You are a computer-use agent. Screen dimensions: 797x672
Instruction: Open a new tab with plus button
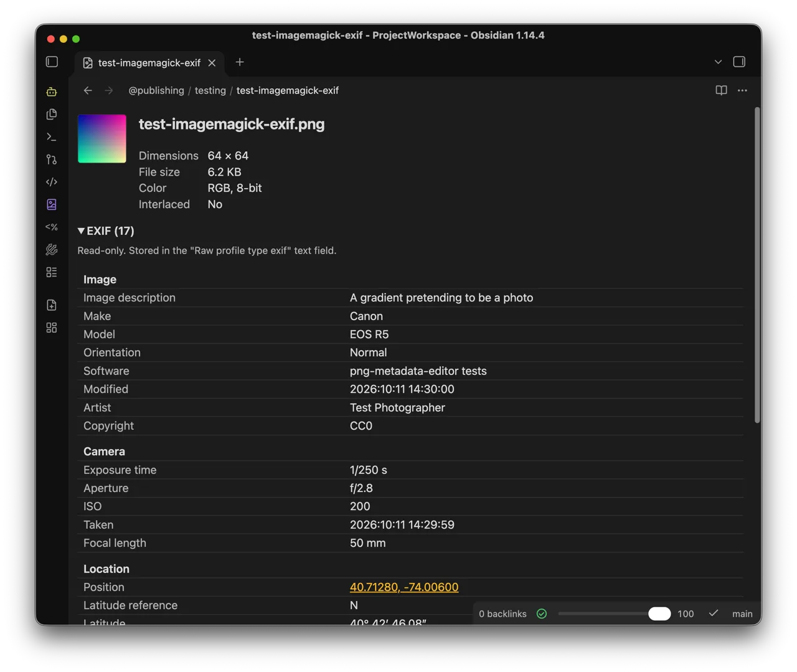[240, 62]
